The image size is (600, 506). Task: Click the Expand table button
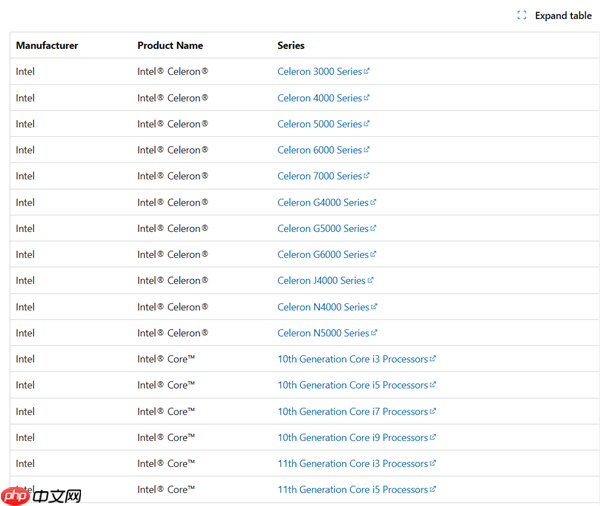562,15
